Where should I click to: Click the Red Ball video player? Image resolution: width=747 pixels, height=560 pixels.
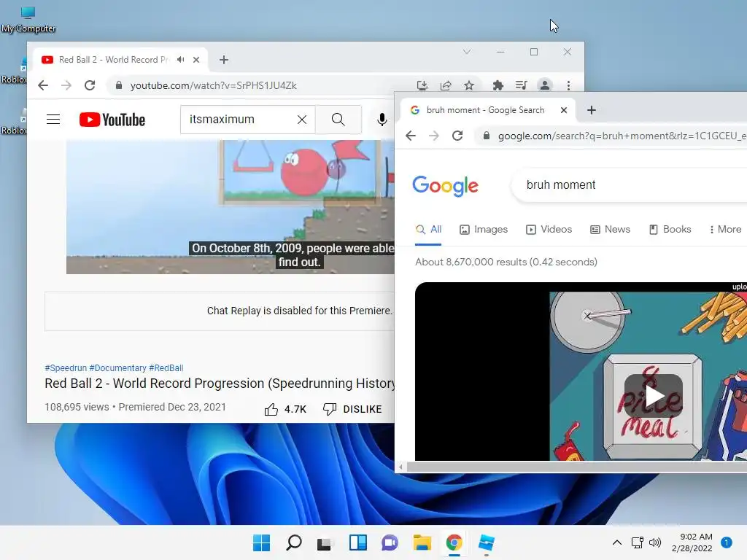tap(231, 206)
